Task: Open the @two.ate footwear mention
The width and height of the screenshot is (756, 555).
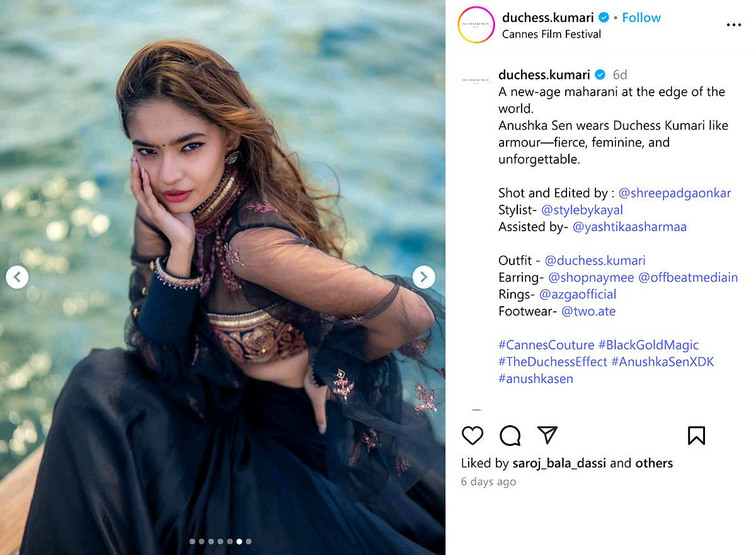Action: 588,311
